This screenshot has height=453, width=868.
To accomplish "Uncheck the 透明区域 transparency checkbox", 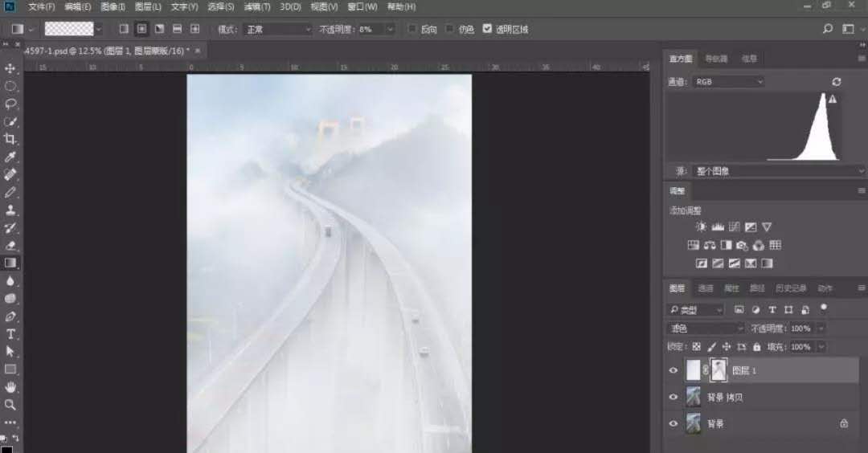I will click(487, 29).
